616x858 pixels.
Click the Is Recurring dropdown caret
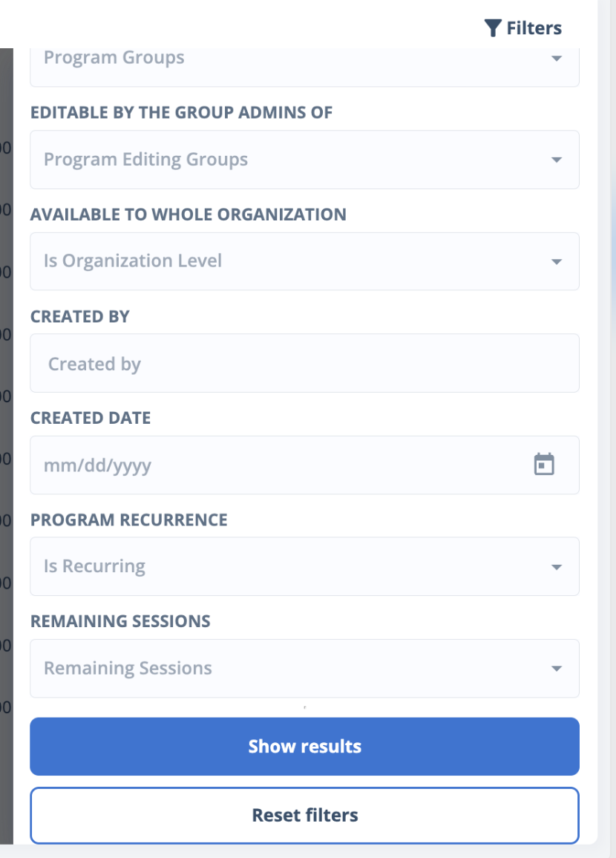pyautogui.click(x=557, y=568)
